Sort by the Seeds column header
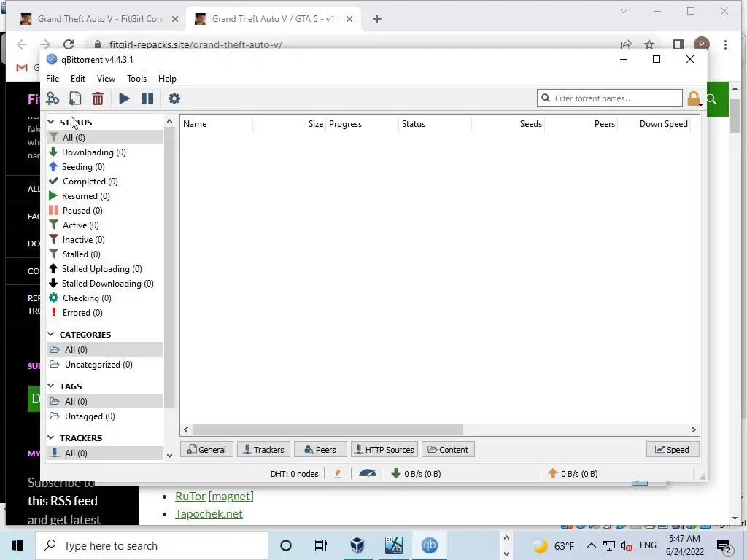This screenshot has height=560, width=747. coord(508,124)
